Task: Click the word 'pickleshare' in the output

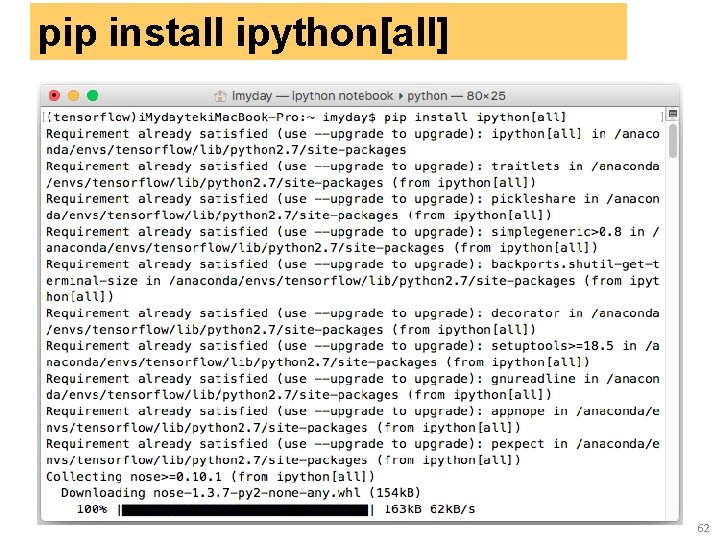Action: 533,199
